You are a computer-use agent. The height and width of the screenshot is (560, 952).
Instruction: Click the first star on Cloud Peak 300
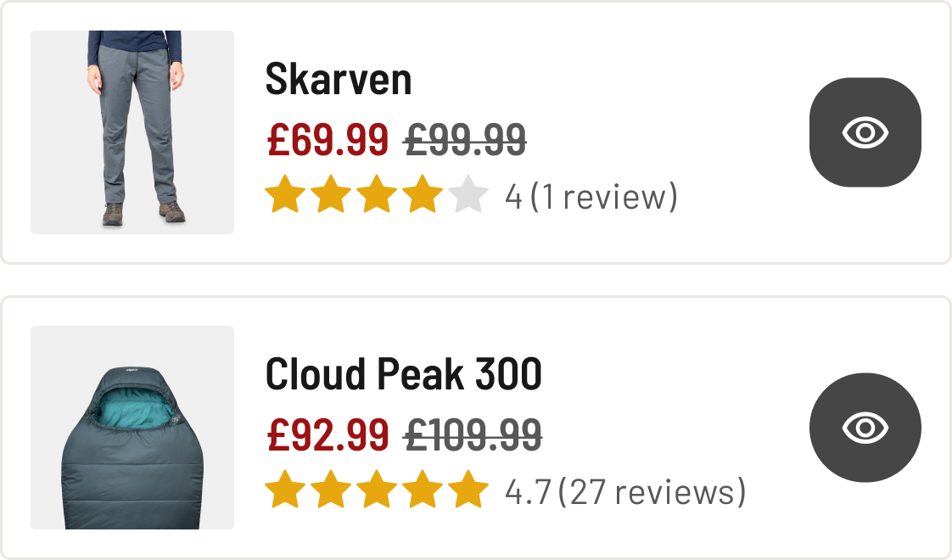pyautogui.click(x=285, y=492)
